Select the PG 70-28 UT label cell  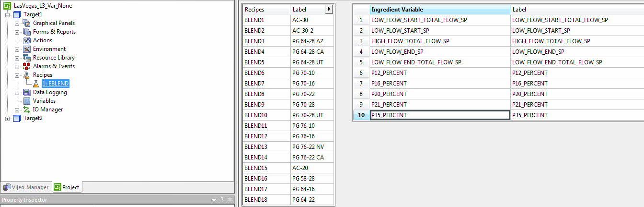click(x=312, y=115)
